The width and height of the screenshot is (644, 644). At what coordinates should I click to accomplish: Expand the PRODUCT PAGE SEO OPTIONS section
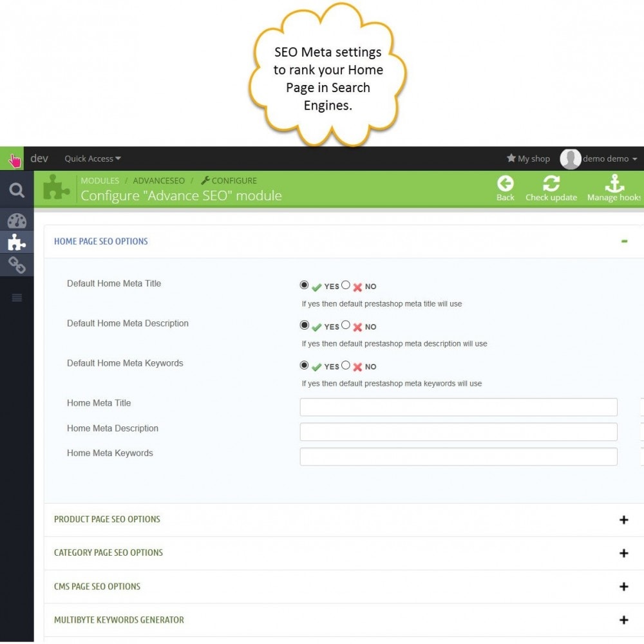point(623,520)
